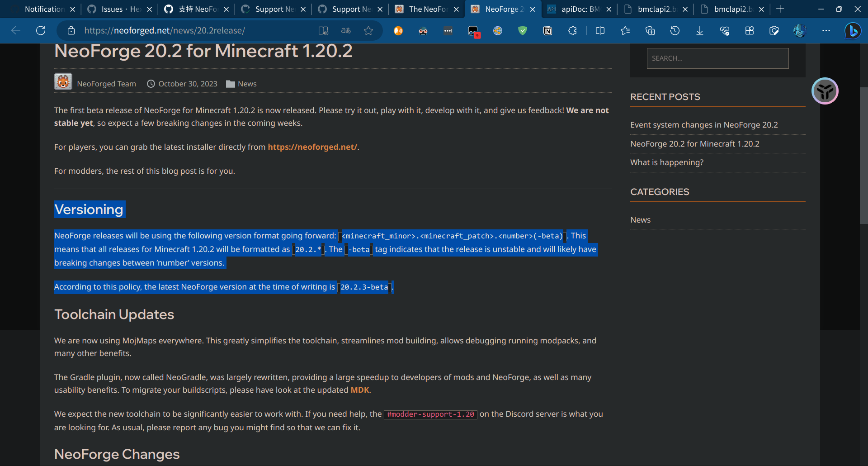Click the page vertical scrollbar thumb
The image size is (868, 466).
pos(863,156)
